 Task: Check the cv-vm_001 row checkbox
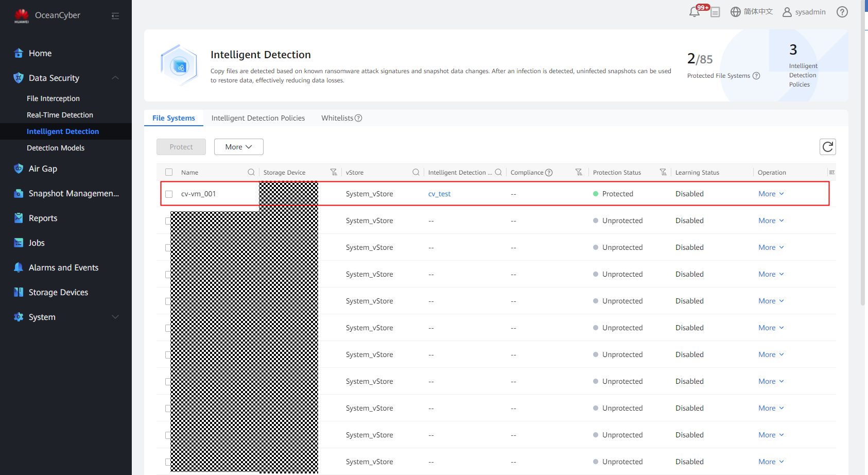(x=169, y=194)
